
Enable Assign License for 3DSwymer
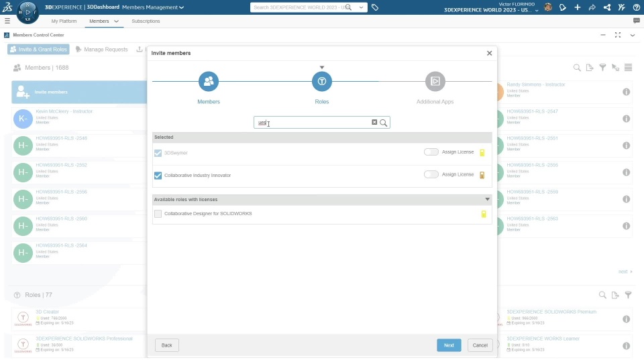tap(431, 152)
